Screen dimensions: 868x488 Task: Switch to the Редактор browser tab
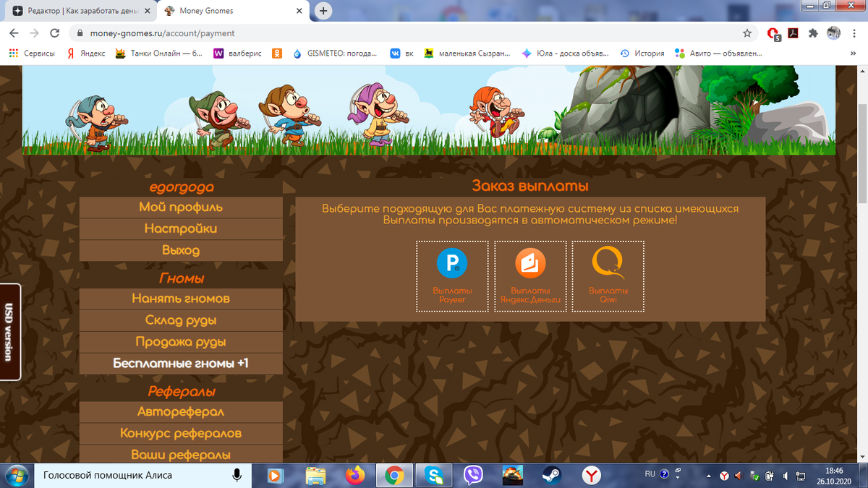tap(80, 11)
